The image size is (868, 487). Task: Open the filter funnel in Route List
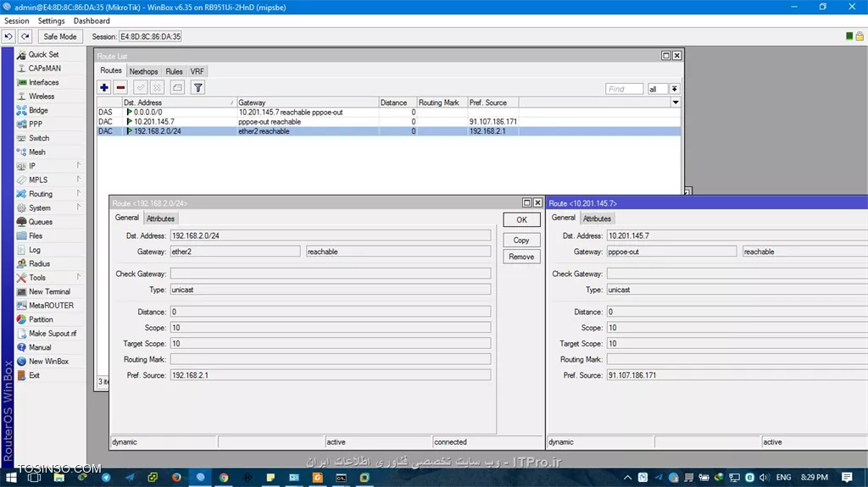(x=198, y=87)
